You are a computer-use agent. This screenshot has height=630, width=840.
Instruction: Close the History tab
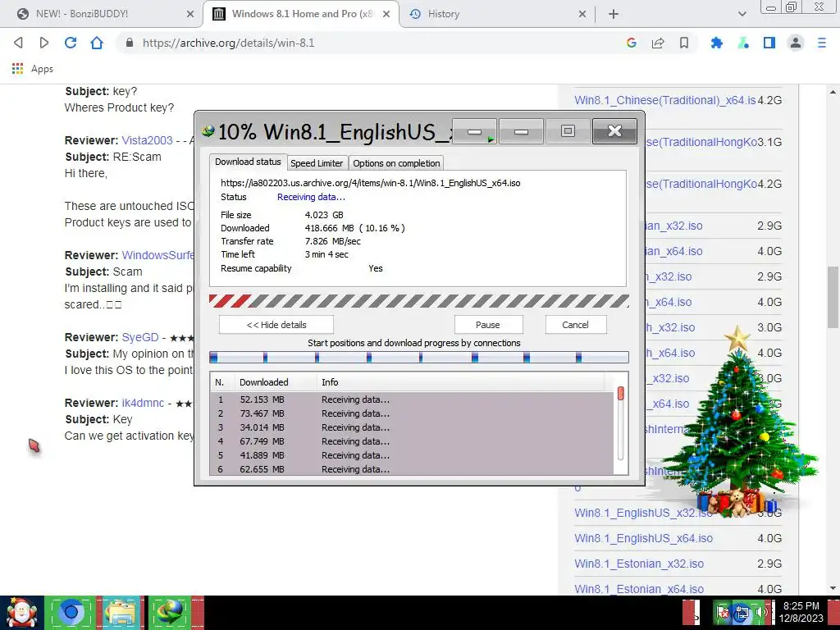click(582, 14)
